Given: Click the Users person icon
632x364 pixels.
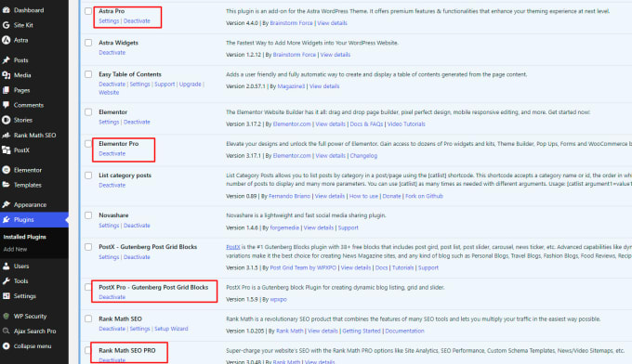Looking at the screenshot, I should click(7, 266).
